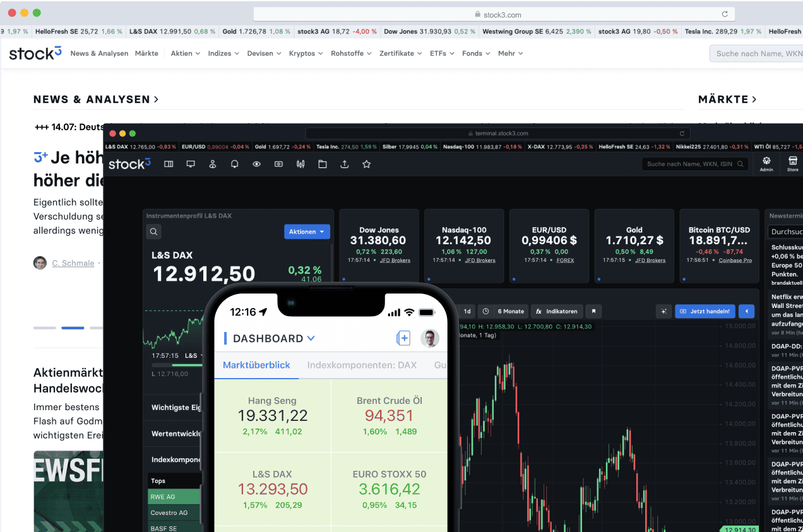Collapse panel with blue arrow button

tap(746, 311)
